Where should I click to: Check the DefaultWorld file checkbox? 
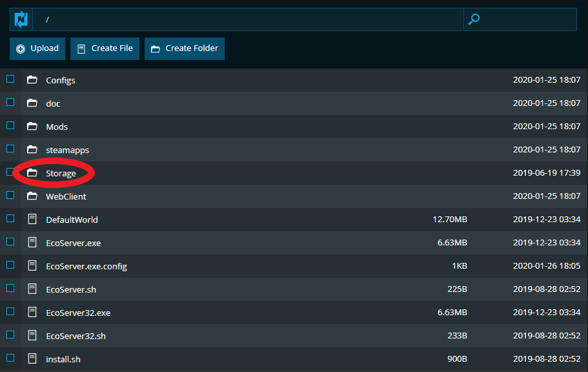tap(10, 218)
